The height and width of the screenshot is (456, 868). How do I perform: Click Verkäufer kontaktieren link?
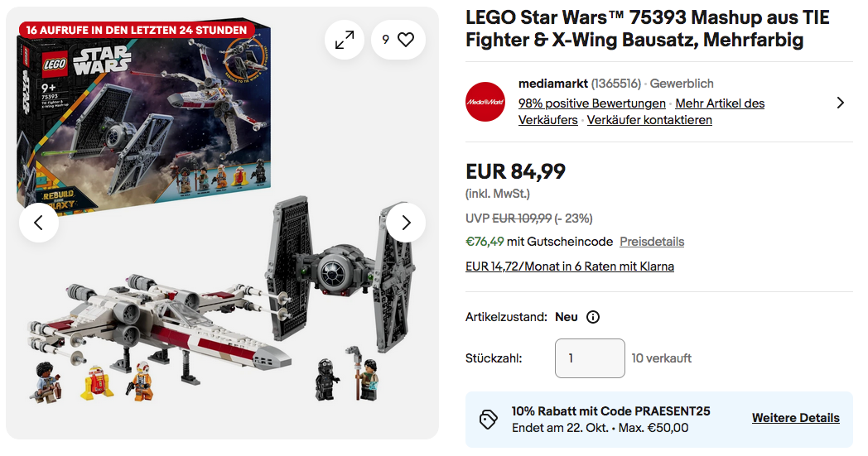[x=649, y=120]
